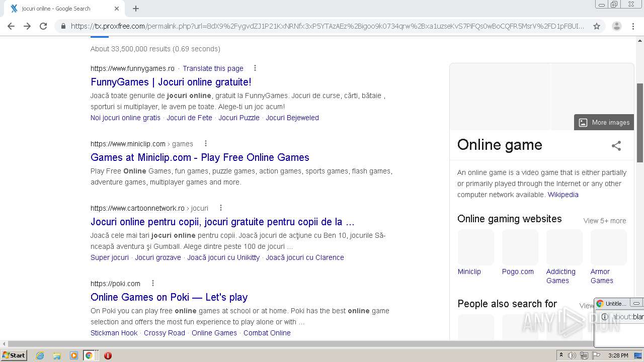This screenshot has height=362, width=644.
Task: Close the 'jocuri online' tab
Action: click(117, 9)
